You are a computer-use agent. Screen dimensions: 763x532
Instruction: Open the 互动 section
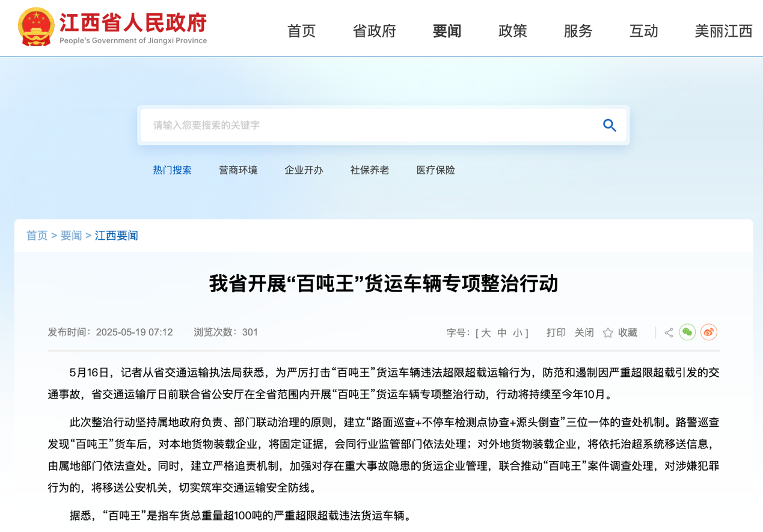[643, 32]
